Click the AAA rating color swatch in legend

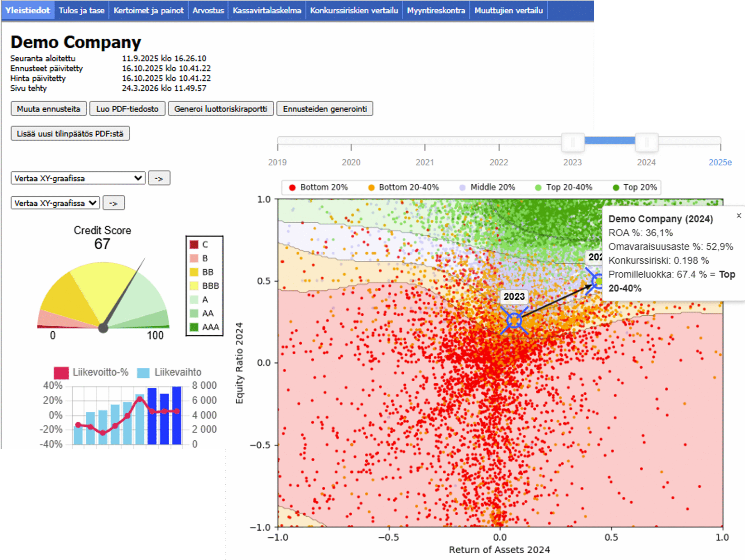point(194,327)
